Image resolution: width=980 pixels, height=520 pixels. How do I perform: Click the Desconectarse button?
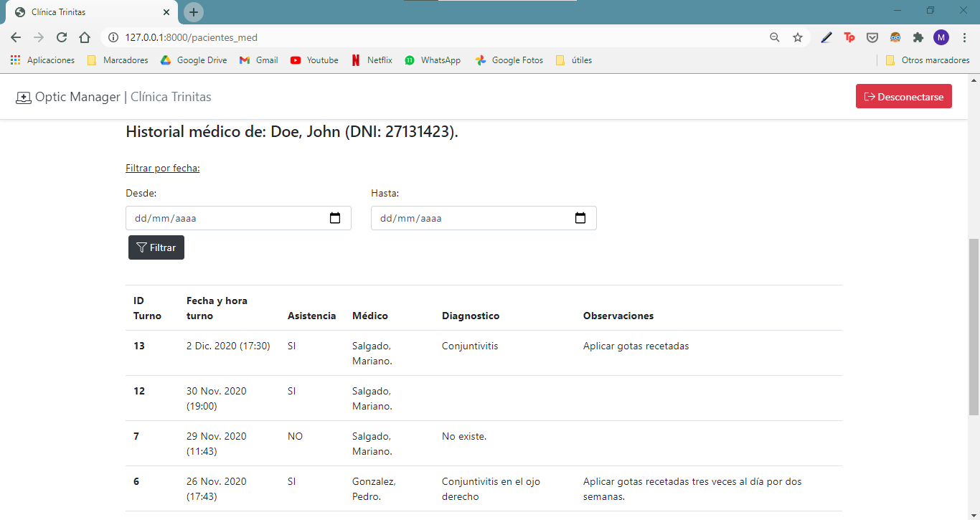pos(904,97)
